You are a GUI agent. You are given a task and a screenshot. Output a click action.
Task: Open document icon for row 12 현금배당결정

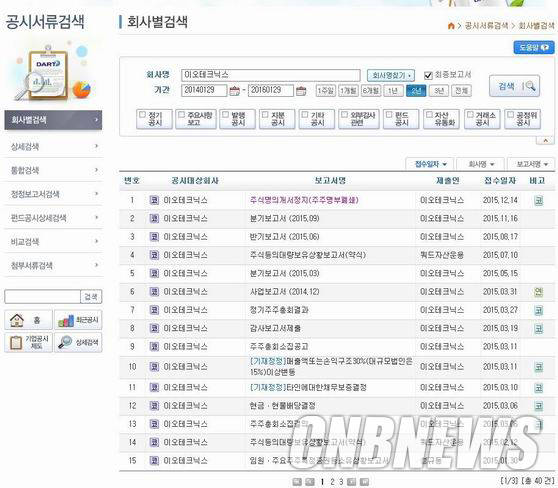click(x=154, y=405)
